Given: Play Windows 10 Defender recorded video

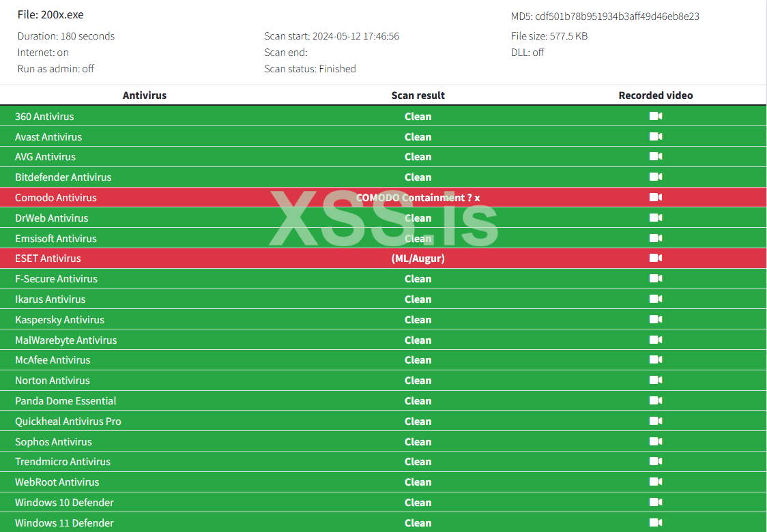Looking at the screenshot, I should click(656, 502).
